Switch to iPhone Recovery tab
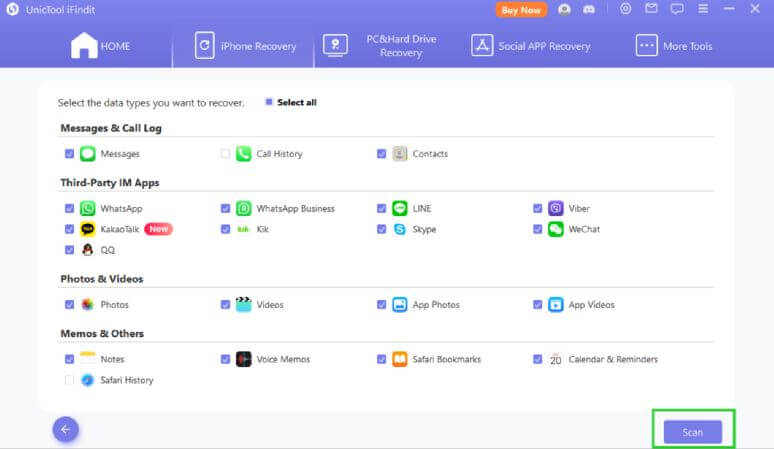The height and width of the screenshot is (449, 774). pyautogui.click(x=245, y=46)
